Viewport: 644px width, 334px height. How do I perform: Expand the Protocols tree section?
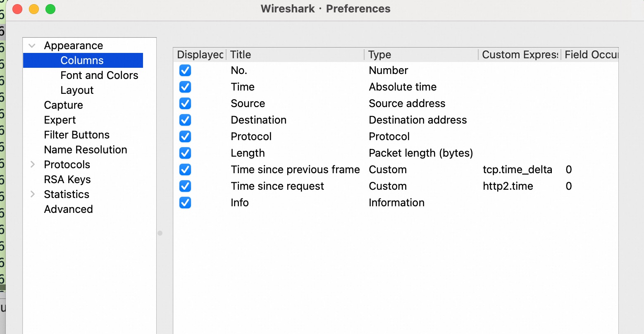pos(32,165)
